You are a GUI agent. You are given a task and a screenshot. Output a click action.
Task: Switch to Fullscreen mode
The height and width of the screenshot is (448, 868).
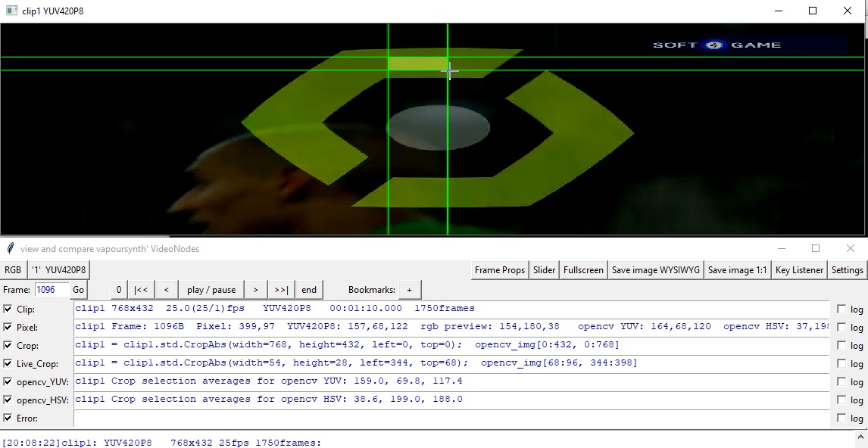pos(583,270)
